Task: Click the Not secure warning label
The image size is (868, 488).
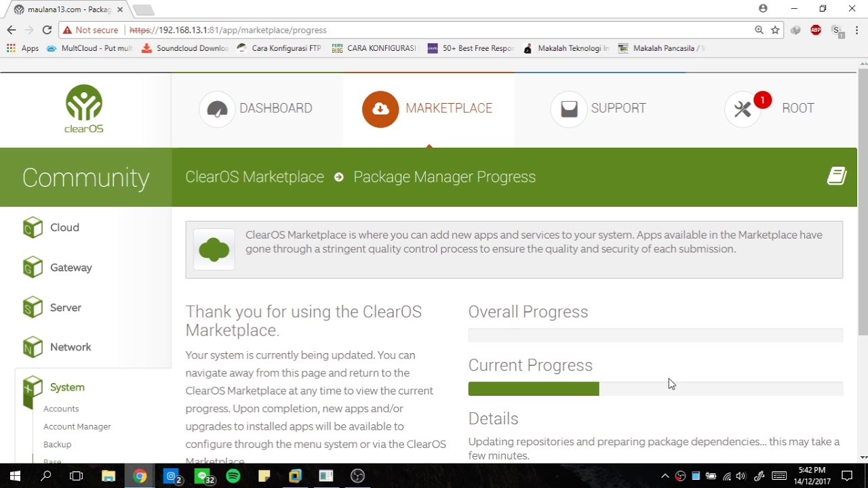Action: (x=90, y=30)
